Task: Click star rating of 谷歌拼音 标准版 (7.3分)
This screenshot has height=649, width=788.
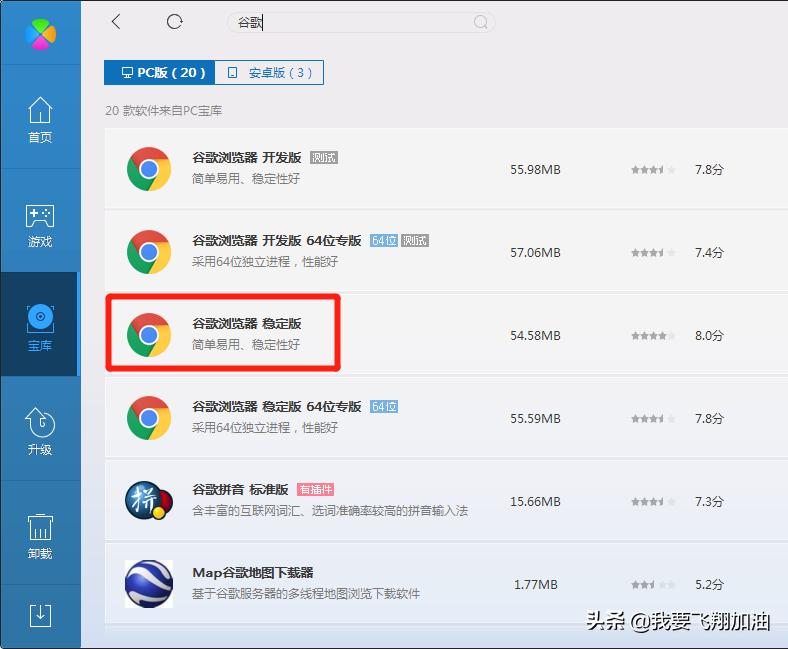Action: tap(653, 502)
